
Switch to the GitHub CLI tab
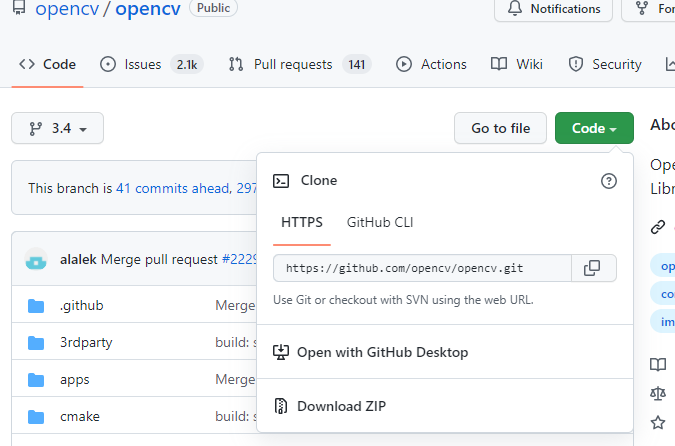click(x=380, y=222)
